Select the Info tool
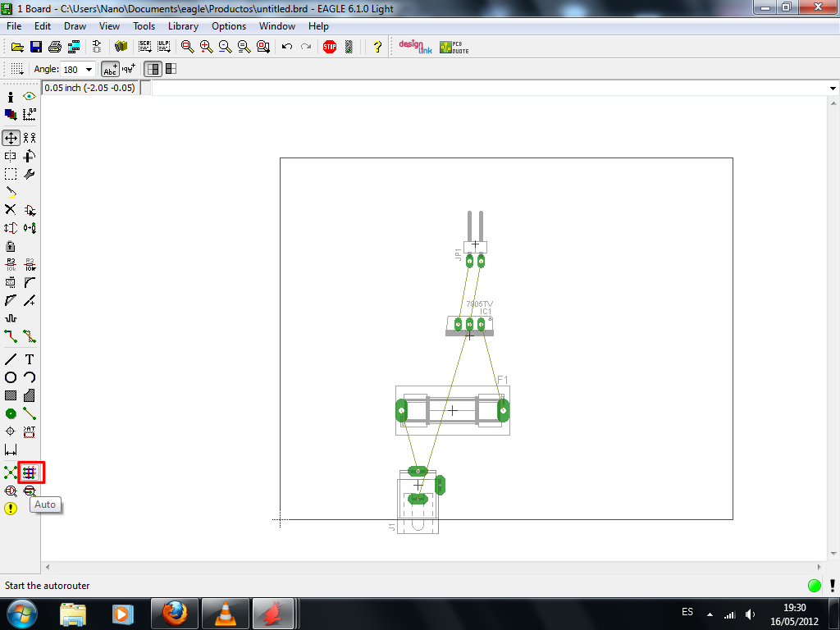Image resolution: width=840 pixels, height=630 pixels. 11,97
